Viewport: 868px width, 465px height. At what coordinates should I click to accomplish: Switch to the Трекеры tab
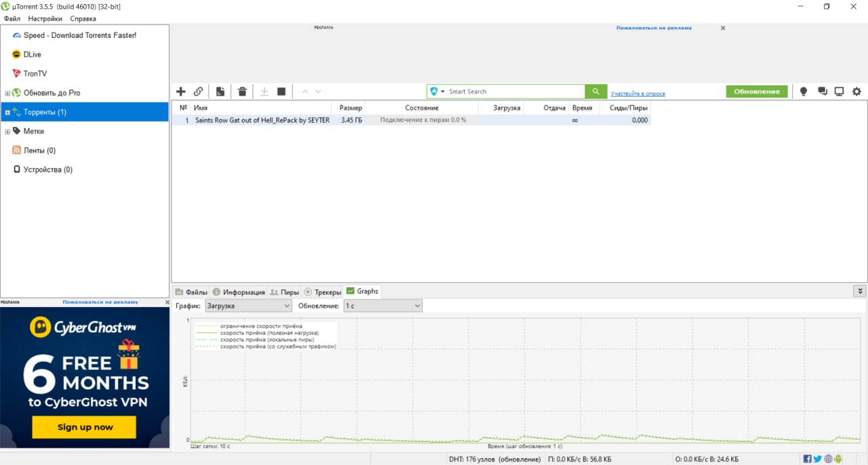click(x=322, y=291)
